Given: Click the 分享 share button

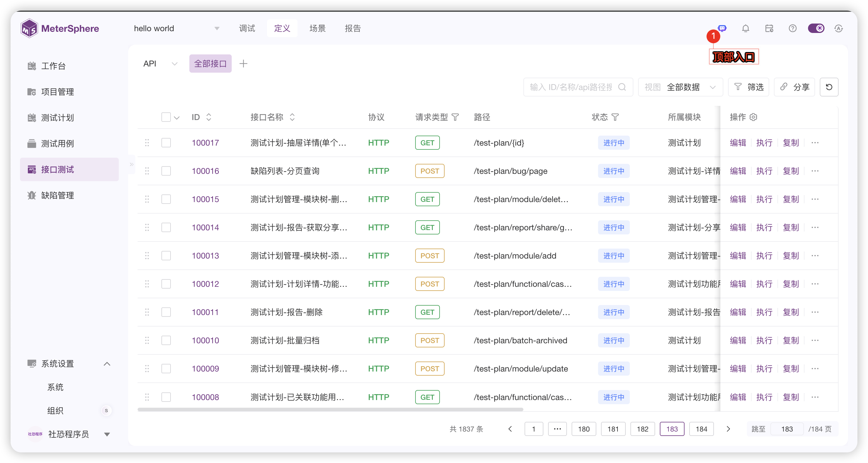Looking at the screenshot, I should click(x=794, y=87).
